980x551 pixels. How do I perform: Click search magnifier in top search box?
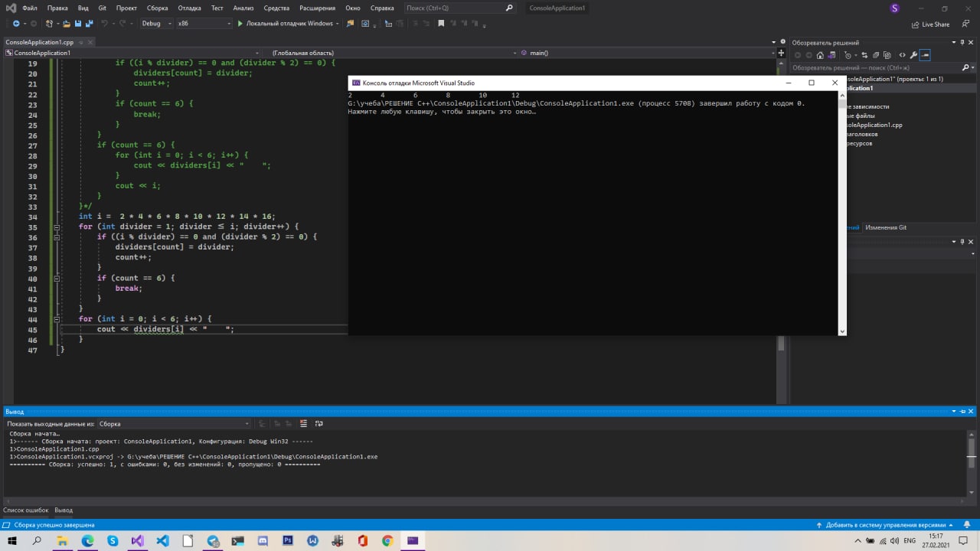(510, 8)
